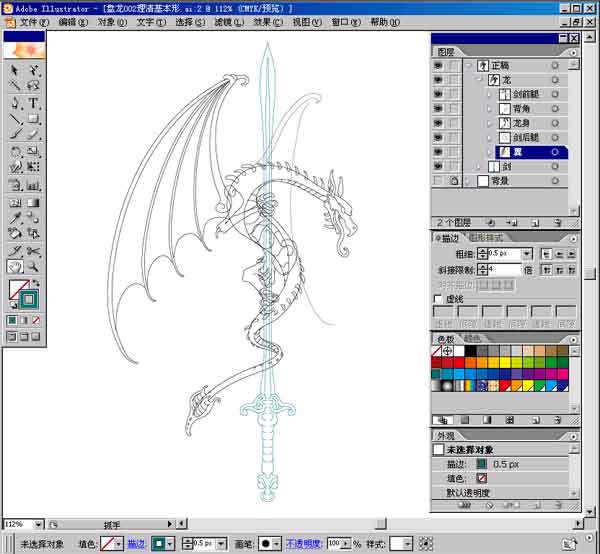The image size is (600, 554).
Task: Open the 窗口 menu
Action: click(x=346, y=22)
